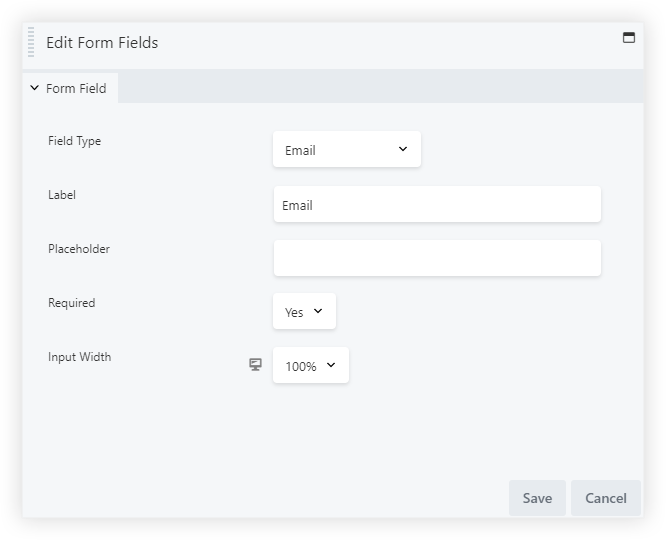Image resolution: width=666 pixels, height=540 pixels.
Task: Click the Label field caption
Action: 62,195
